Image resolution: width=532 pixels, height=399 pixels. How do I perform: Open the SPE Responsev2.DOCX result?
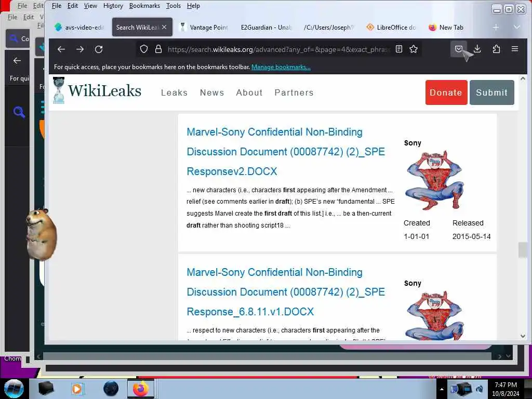point(286,152)
